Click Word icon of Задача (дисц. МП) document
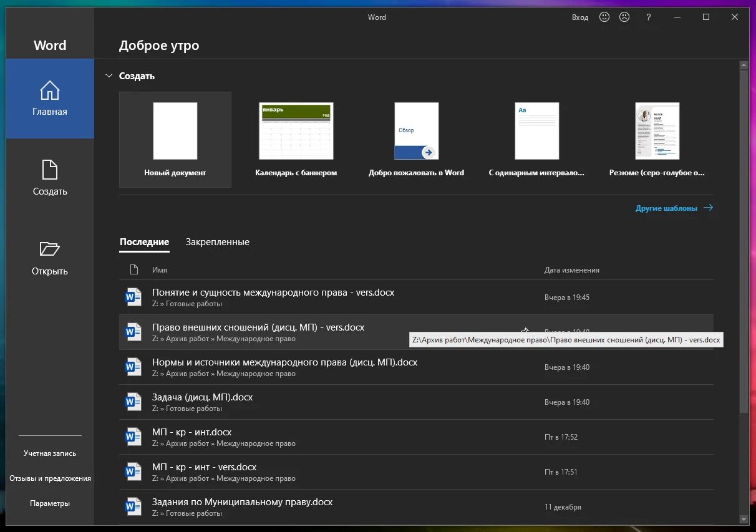 pos(133,402)
